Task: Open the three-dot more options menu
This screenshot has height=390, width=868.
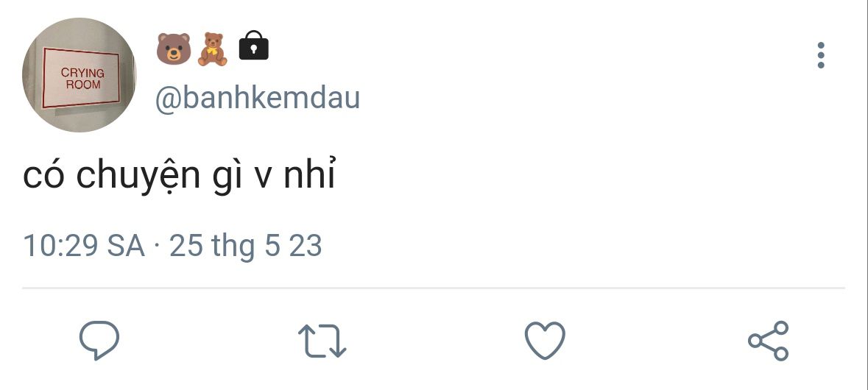Action: click(821, 55)
